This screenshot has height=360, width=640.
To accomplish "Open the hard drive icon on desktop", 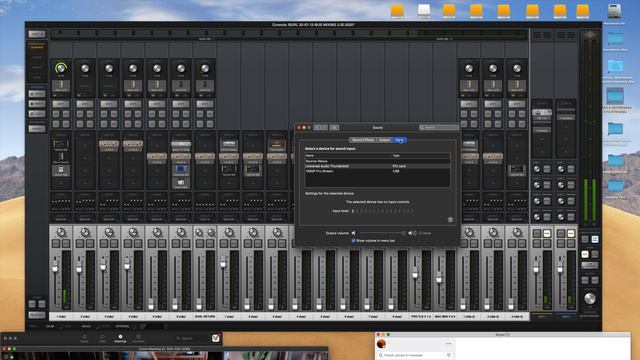I will 614,11.
